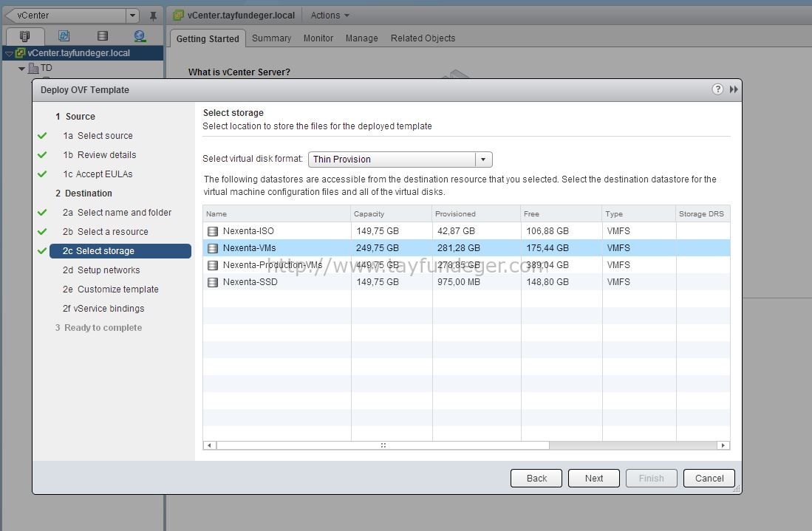
Task: Sort datastores by Capacity column
Action: (x=392, y=213)
